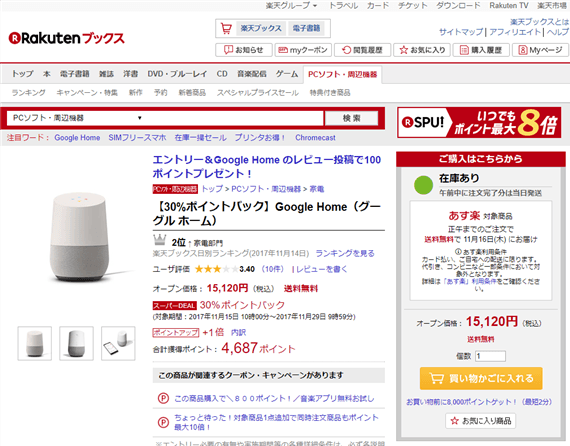Open 家電 breadcrumb link
Viewport: 570px width, 446px height.
click(x=317, y=189)
